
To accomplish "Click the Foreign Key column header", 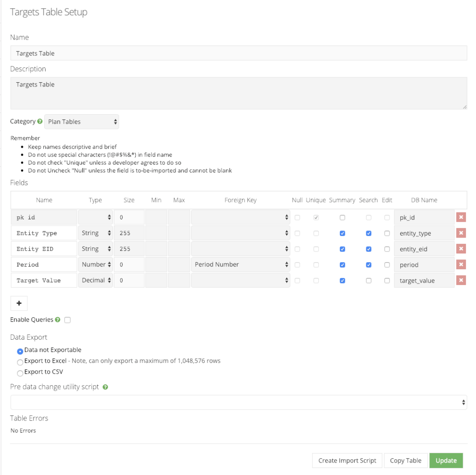I will tap(240, 200).
